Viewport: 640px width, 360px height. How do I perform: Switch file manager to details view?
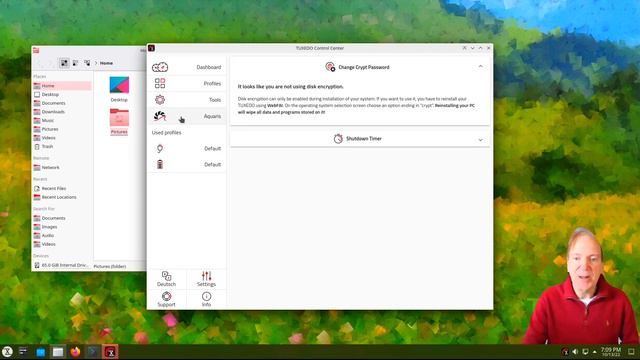87,63
